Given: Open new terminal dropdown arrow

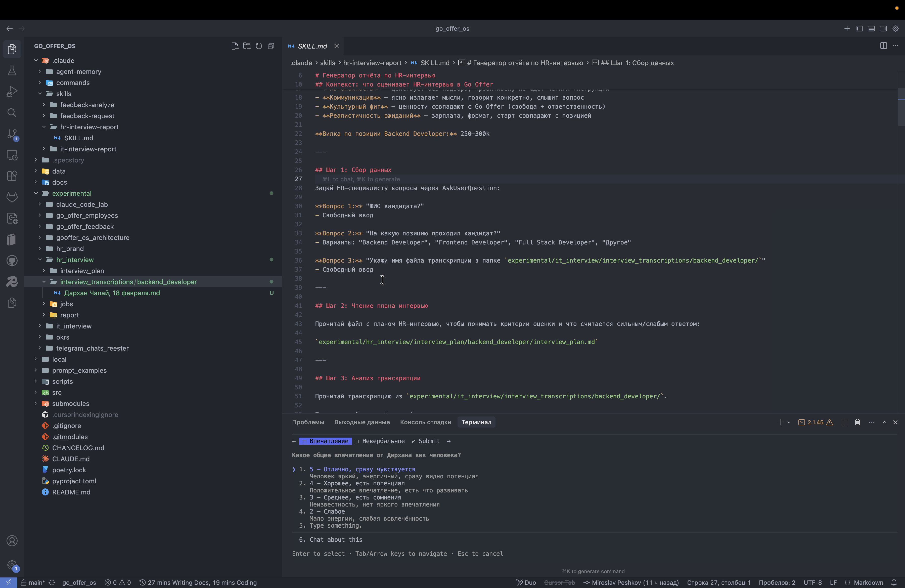Looking at the screenshot, I should coord(789,422).
